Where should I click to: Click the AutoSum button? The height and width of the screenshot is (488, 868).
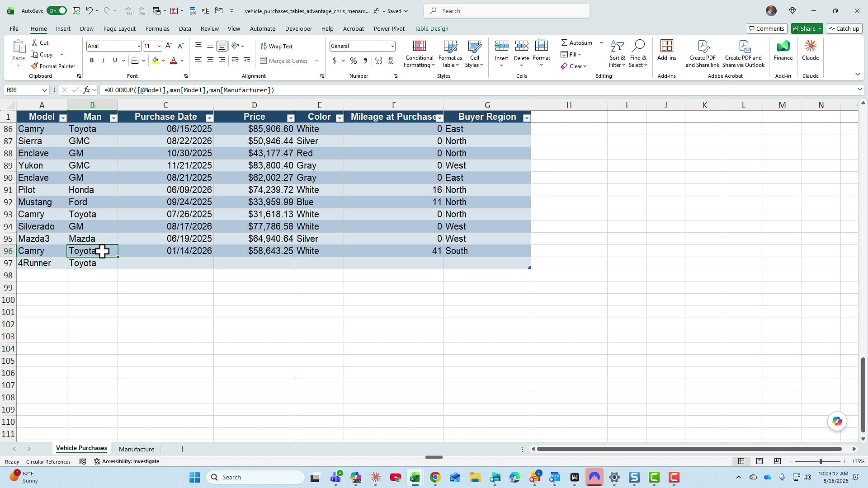coord(577,42)
